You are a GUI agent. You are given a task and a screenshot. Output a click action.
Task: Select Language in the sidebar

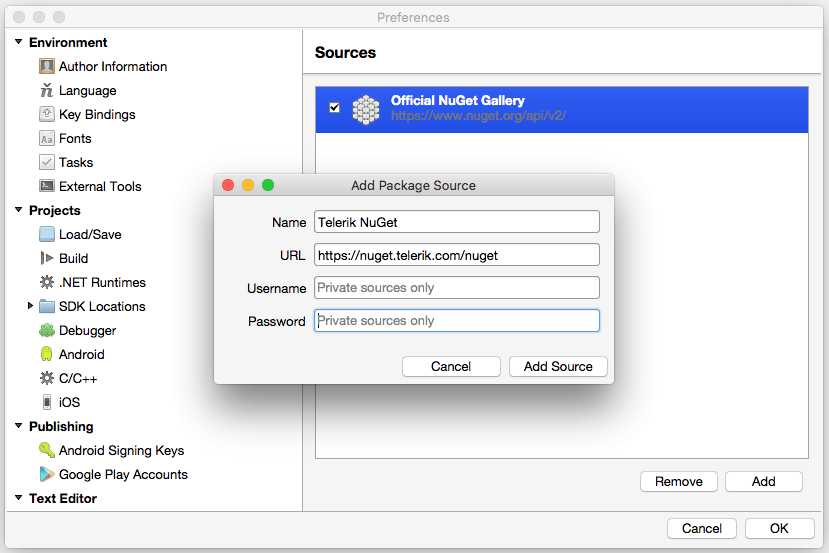click(87, 90)
